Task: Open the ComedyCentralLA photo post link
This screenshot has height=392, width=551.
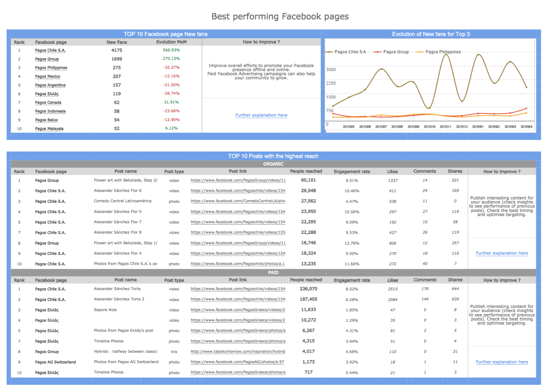Action: coord(238,201)
